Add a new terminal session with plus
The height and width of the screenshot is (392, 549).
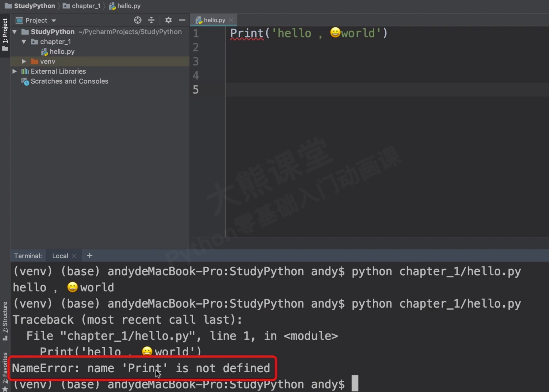click(90, 255)
